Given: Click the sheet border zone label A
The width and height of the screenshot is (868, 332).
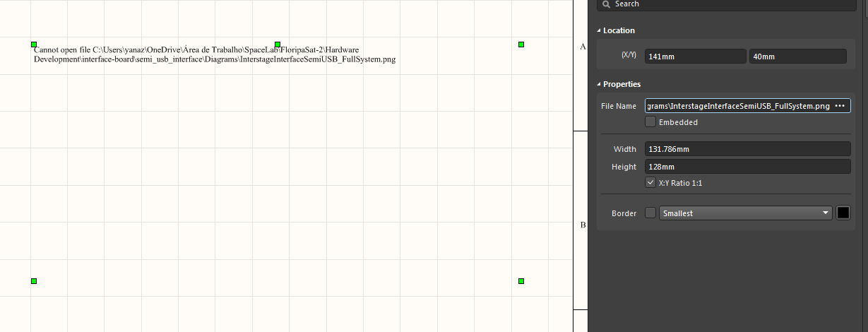Looking at the screenshot, I should coord(583,47).
